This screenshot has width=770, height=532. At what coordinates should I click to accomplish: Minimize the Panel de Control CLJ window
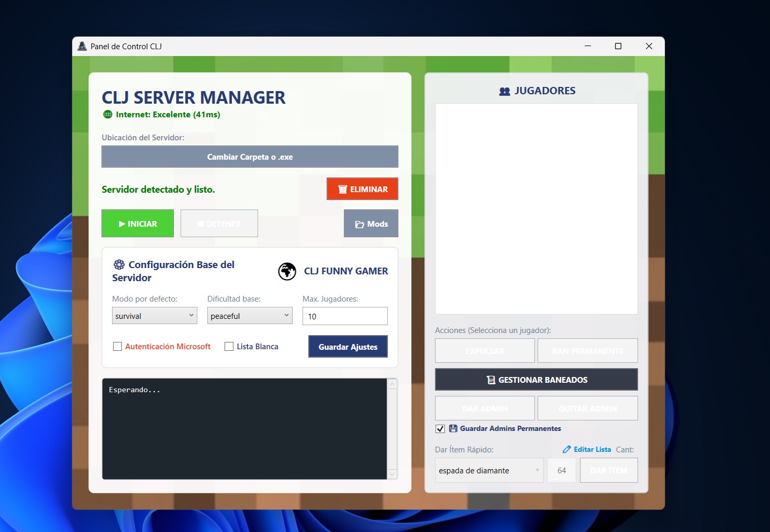coord(588,46)
